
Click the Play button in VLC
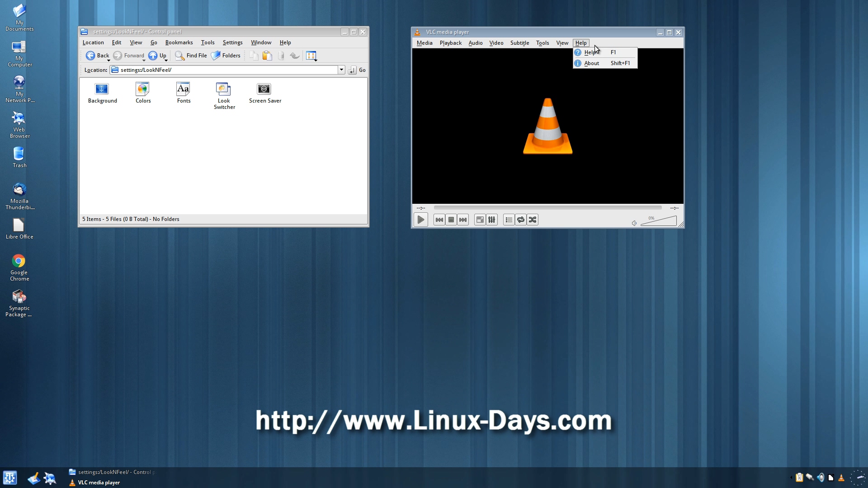pyautogui.click(x=420, y=220)
